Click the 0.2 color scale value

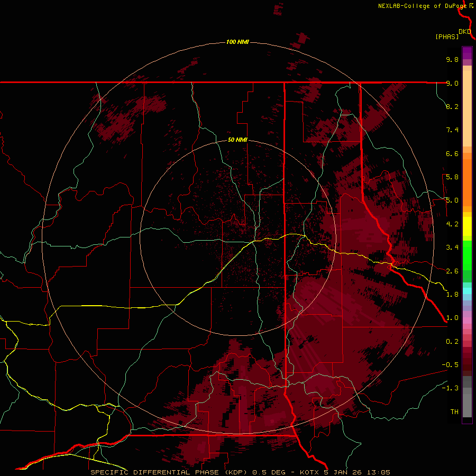point(452,342)
